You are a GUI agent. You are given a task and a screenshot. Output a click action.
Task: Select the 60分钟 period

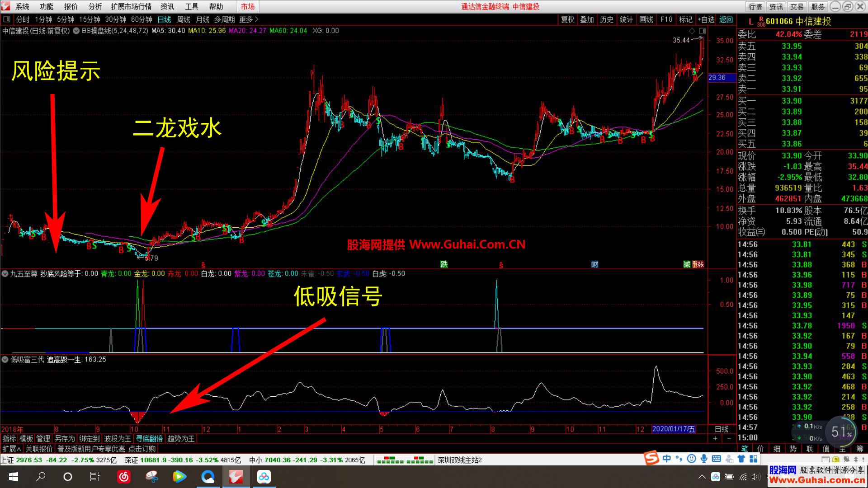pyautogui.click(x=142, y=19)
